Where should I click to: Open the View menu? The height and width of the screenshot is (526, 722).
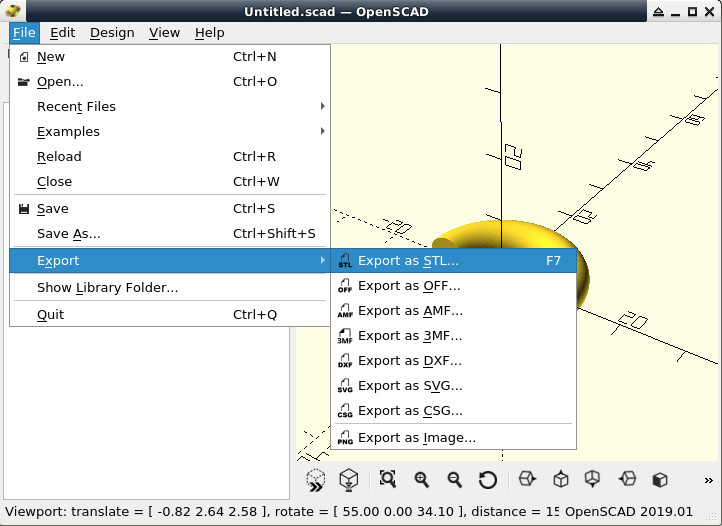pyautogui.click(x=164, y=33)
